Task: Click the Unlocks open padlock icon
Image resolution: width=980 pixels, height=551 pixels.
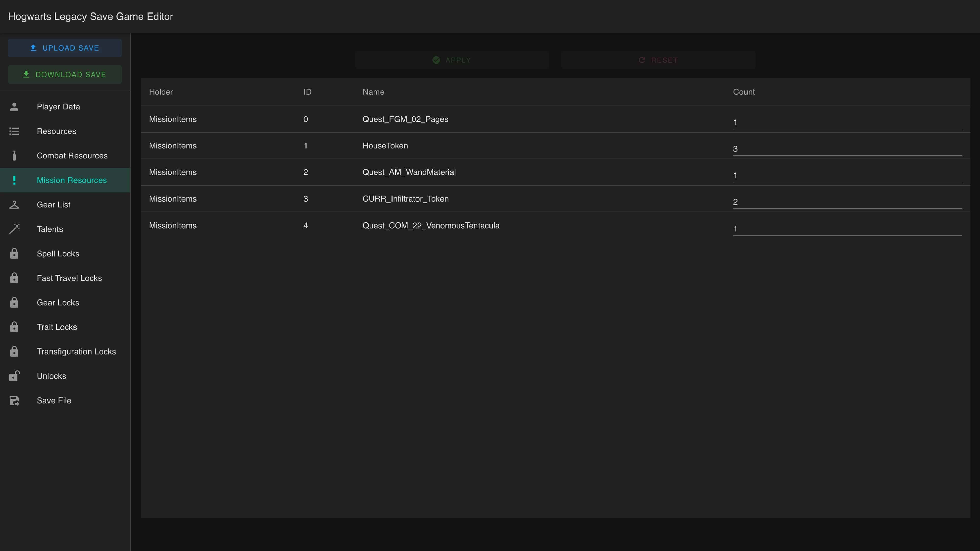Action: tap(14, 376)
